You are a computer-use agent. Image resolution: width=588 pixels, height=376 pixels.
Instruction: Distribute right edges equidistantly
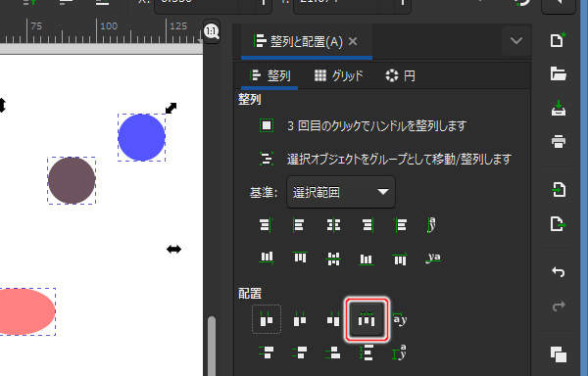click(x=333, y=319)
